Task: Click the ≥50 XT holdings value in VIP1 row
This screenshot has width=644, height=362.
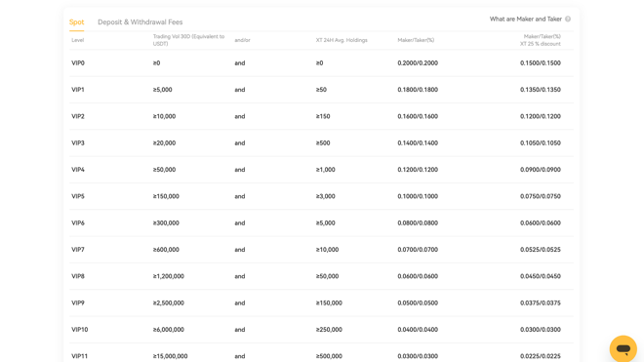Action: tap(321, 90)
